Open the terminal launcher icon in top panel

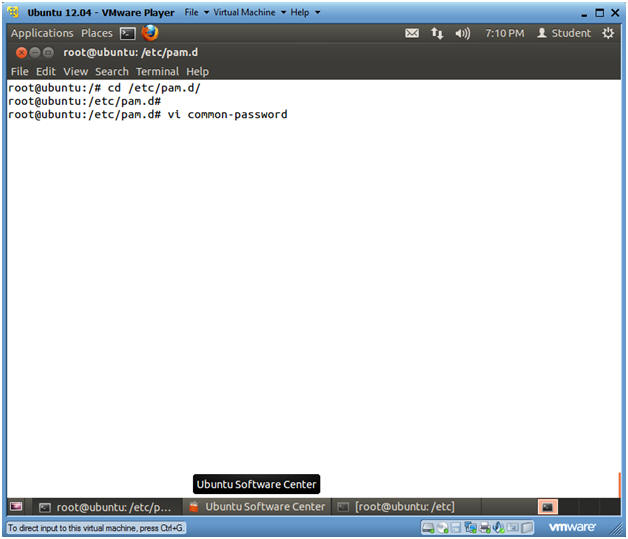tap(128, 34)
